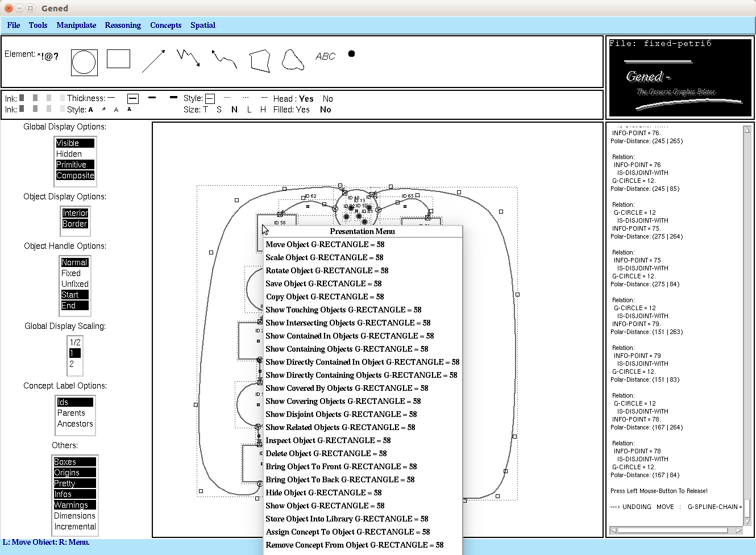Pick the darkest ink swatch in the bottom row
This screenshot has height=555, width=756.
22,109
